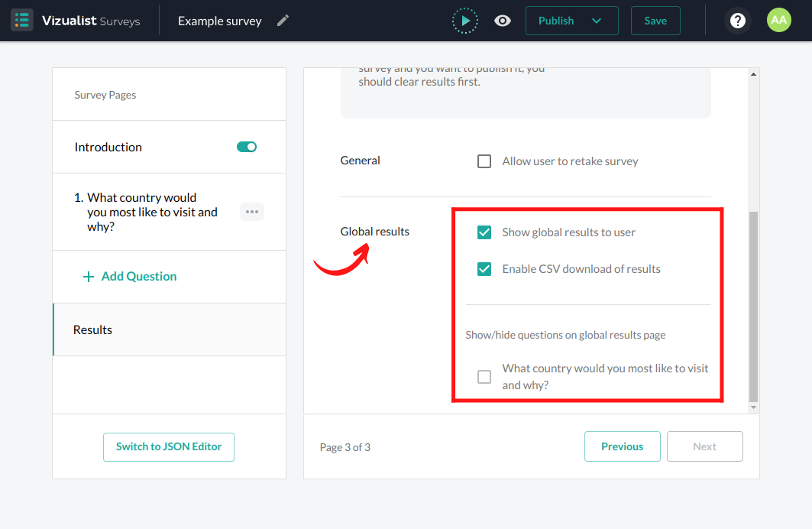
Task: Check Allow user to retake survey
Action: pos(484,161)
